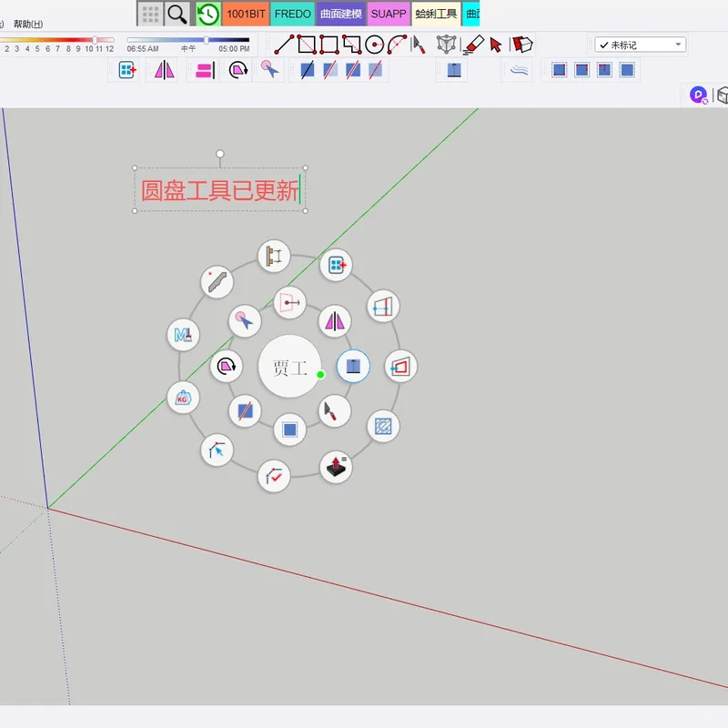Click the SUAPP button

point(387,15)
